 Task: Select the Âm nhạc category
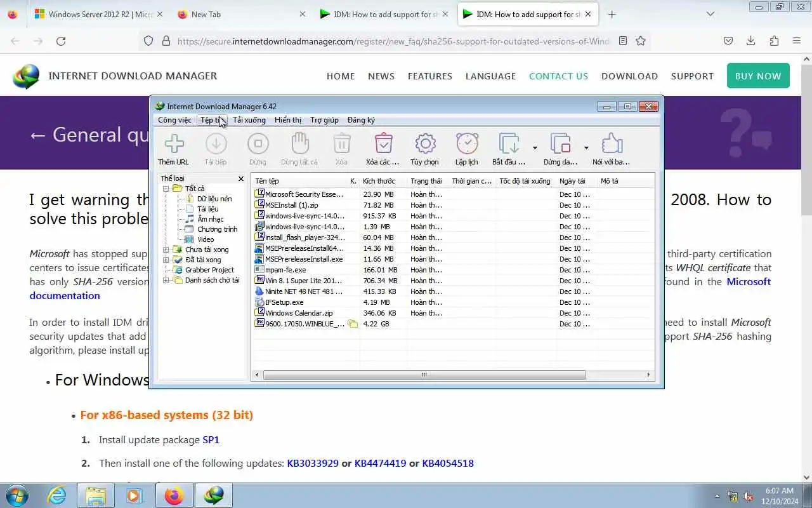(x=211, y=219)
